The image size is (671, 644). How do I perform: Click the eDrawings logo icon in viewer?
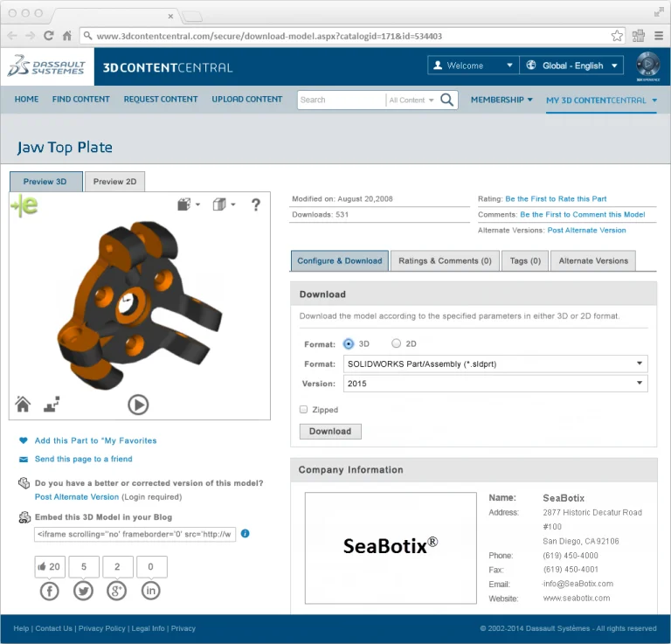(24, 206)
